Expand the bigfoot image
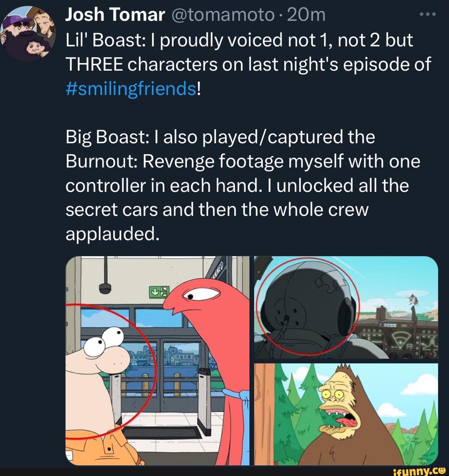 point(346,414)
